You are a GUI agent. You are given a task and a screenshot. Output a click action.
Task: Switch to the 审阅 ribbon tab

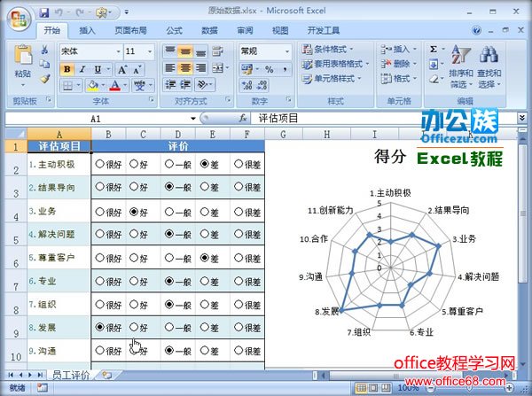click(245, 30)
